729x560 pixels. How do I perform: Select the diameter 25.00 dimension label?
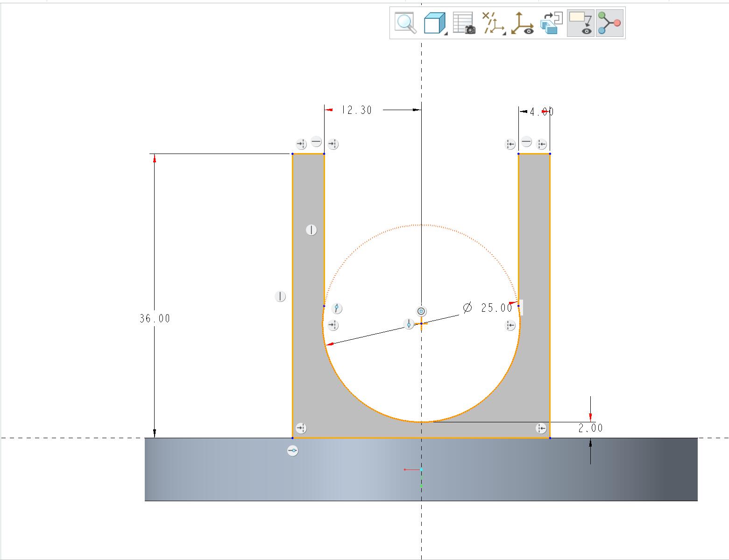[x=488, y=308]
